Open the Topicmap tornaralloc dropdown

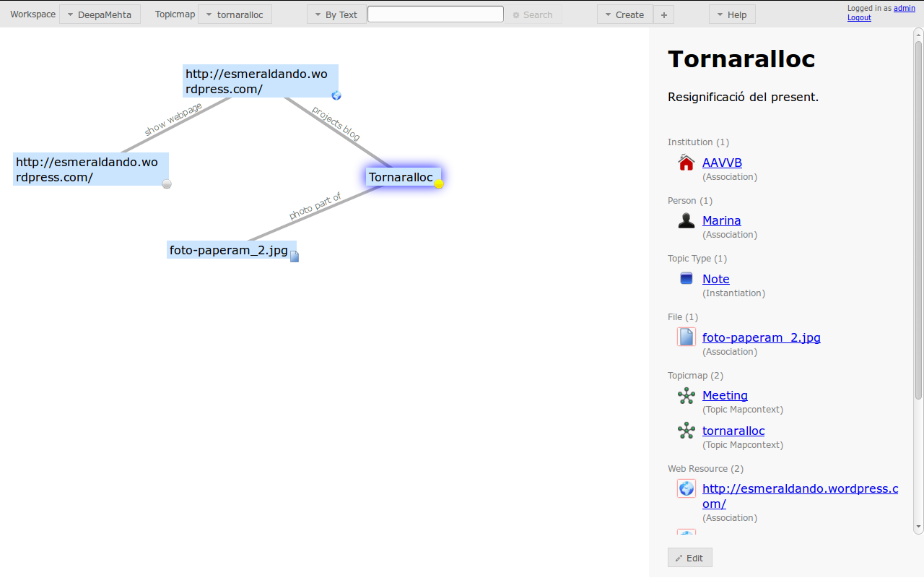pos(235,14)
